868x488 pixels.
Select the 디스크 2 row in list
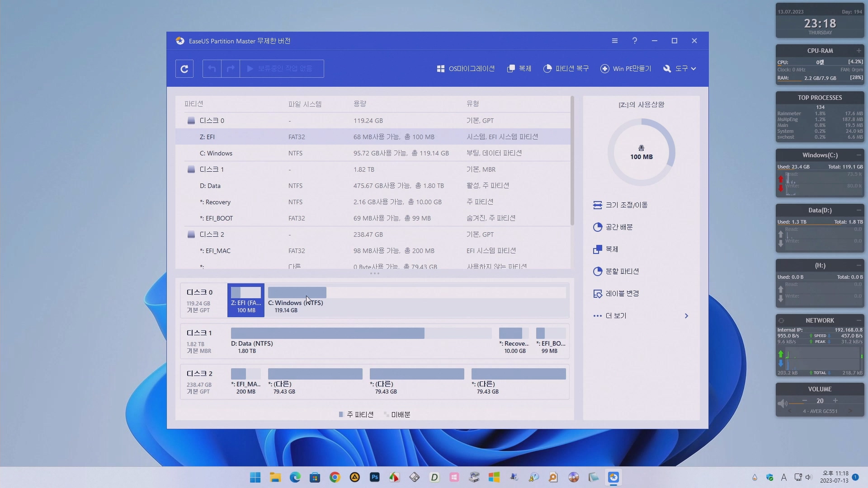[373, 235]
